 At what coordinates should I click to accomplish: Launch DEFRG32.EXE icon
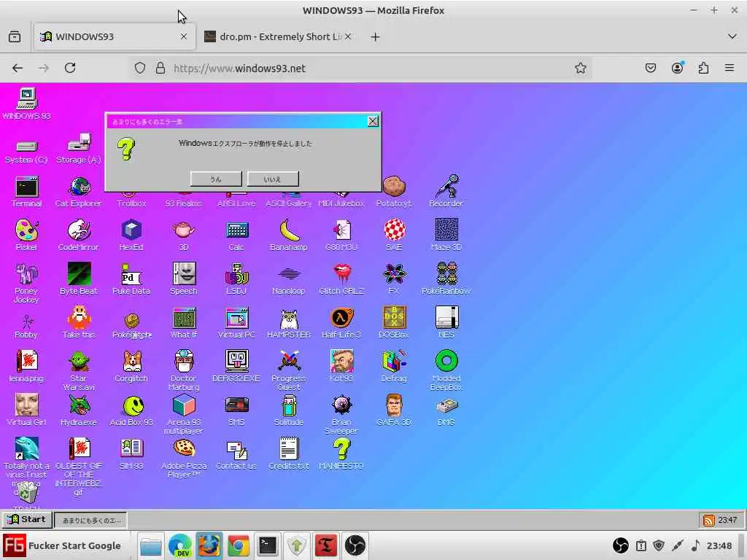[236, 367]
